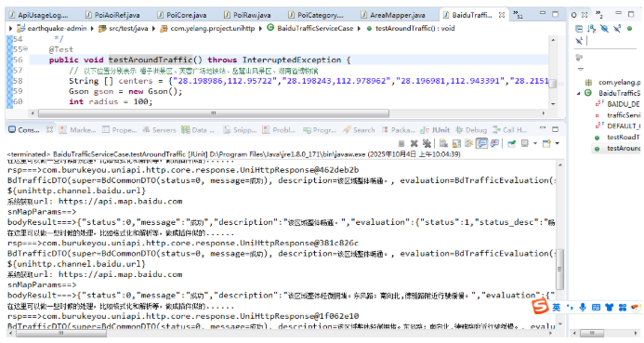This screenshot has height=343, width=644.
Task: Open the Markers view tab
Action: click(x=78, y=130)
